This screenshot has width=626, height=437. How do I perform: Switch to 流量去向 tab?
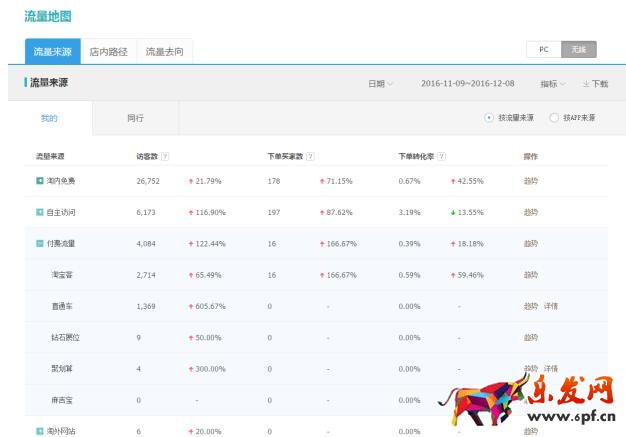point(164,51)
